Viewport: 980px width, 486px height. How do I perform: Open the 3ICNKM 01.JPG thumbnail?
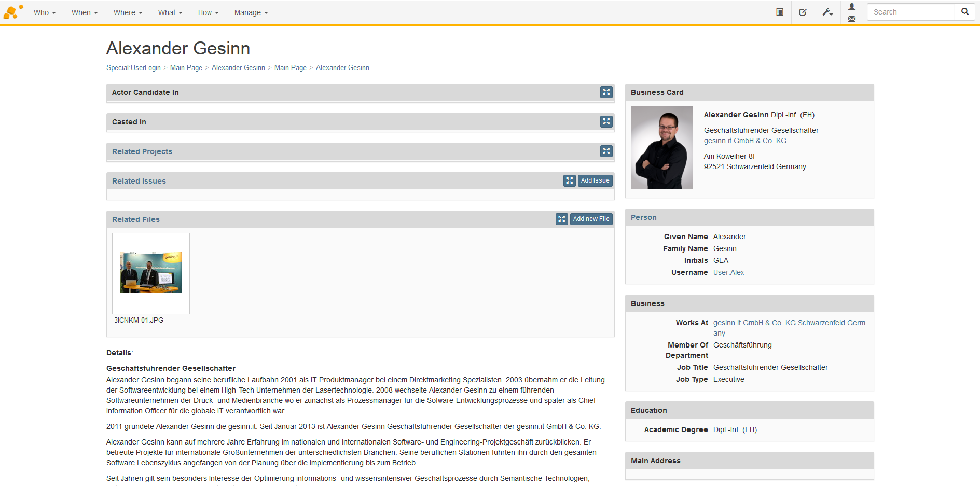(x=151, y=273)
